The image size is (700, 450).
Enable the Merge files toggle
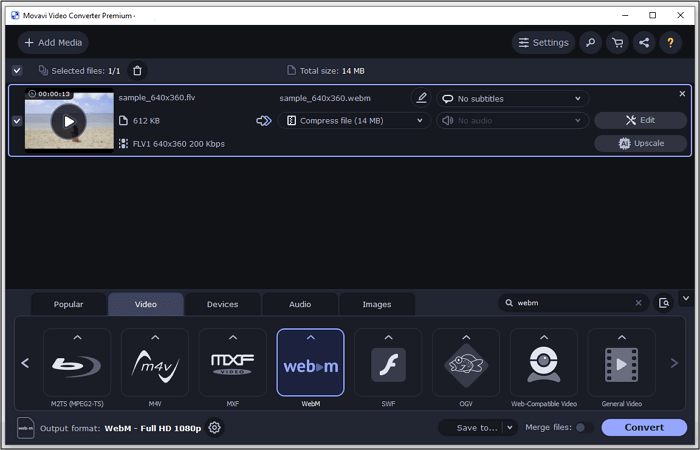coord(581,428)
